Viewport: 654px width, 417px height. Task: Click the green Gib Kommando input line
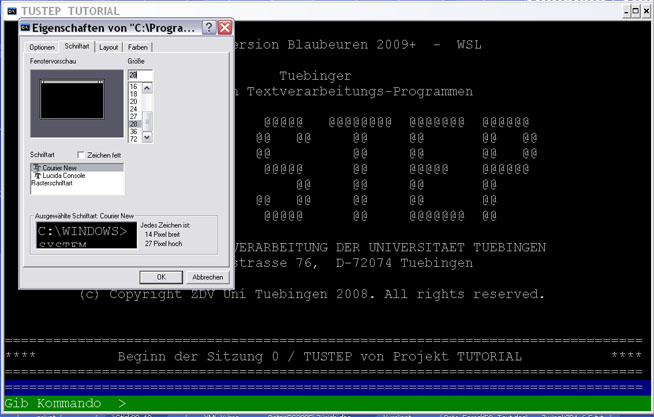[327, 403]
